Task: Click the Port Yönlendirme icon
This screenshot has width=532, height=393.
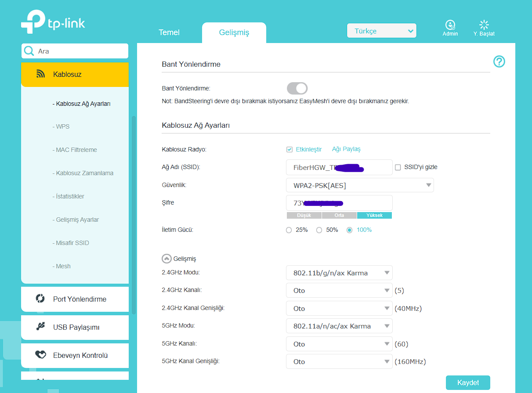Action: pos(40,299)
